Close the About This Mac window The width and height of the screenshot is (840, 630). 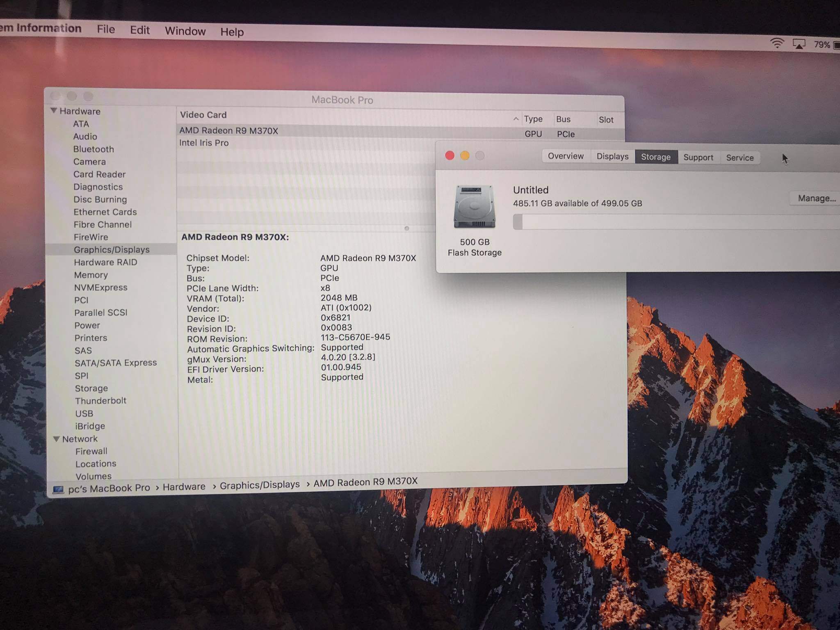click(450, 155)
